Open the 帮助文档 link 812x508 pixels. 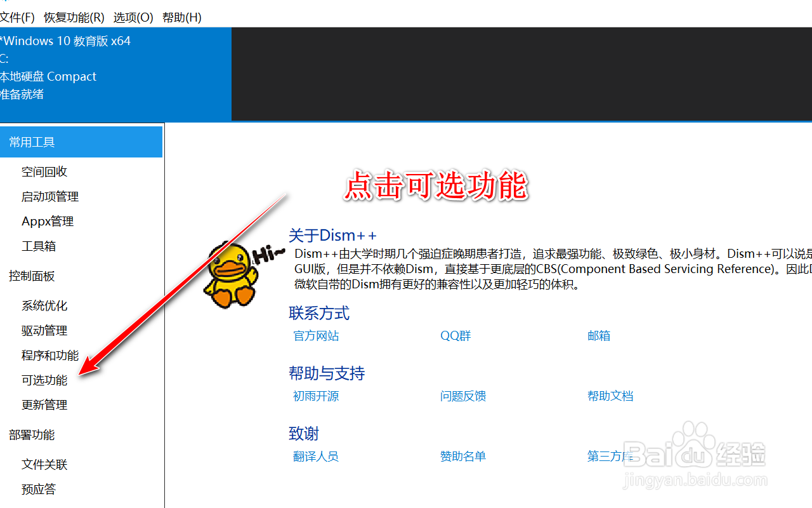pos(610,396)
